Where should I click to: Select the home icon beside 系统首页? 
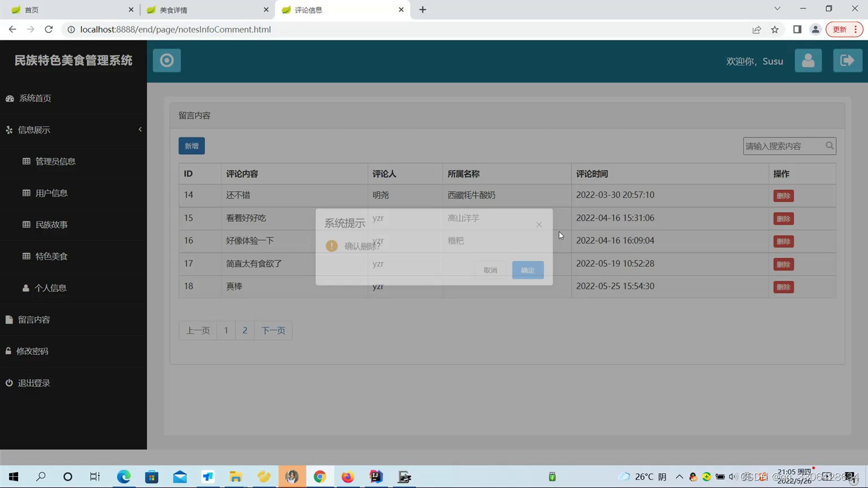point(9,98)
